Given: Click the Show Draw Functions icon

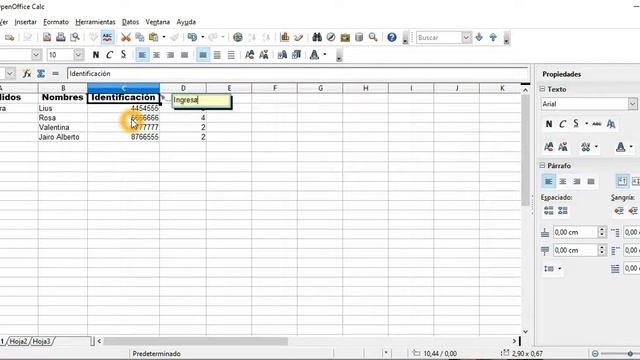Looking at the screenshot, I should point(299,38).
